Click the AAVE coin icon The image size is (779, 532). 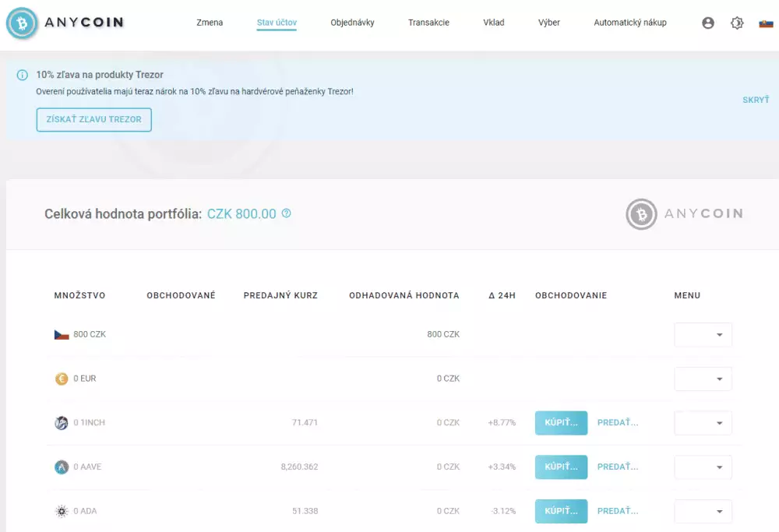pyautogui.click(x=62, y=467)
